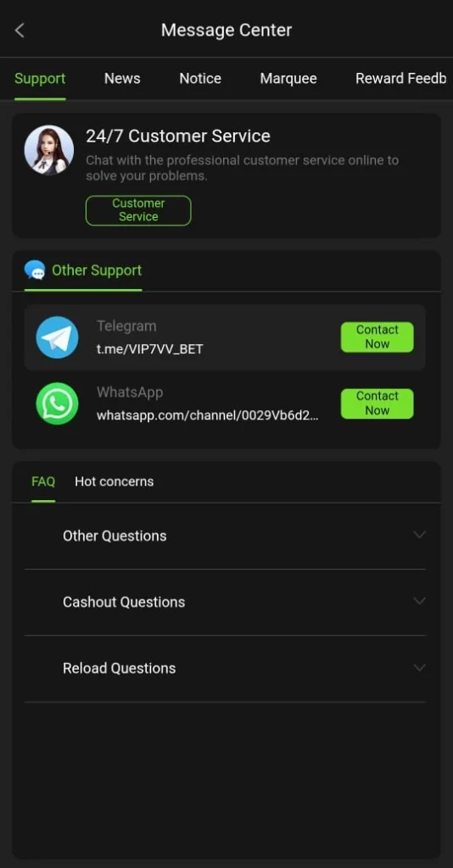Switch to the News tab

[122, 79]
